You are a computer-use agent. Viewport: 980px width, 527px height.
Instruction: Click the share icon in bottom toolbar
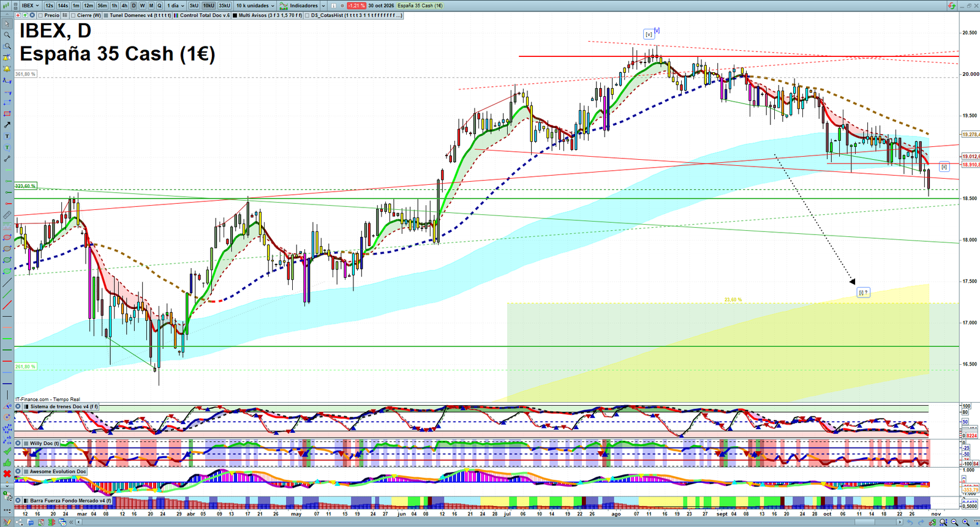[x=20, y=522]
